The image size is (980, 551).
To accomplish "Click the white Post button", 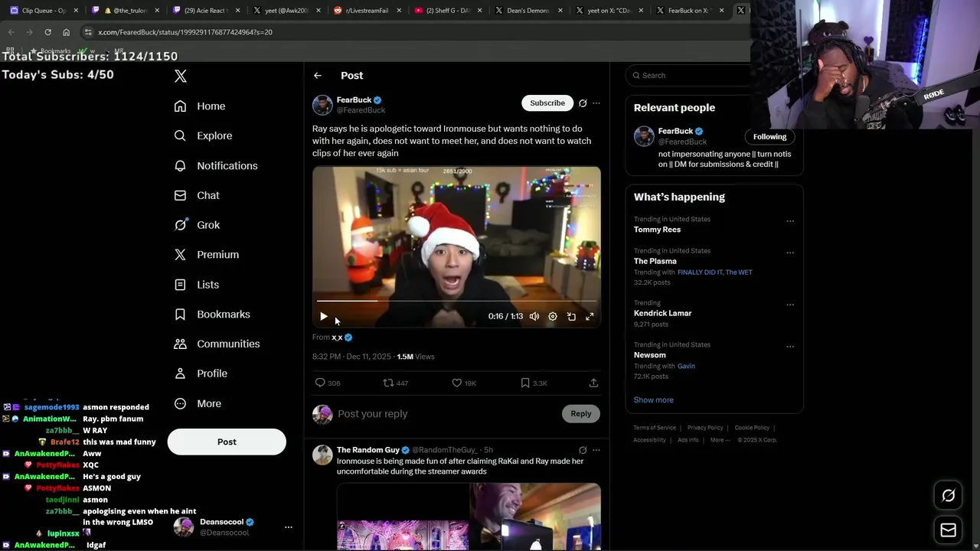I will [x=227, y=442].
